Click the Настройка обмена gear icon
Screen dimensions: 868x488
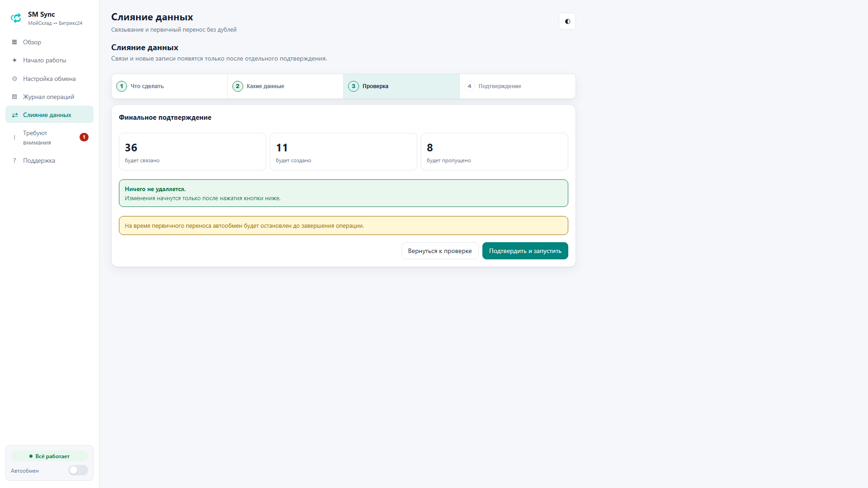tap(14, 79)
